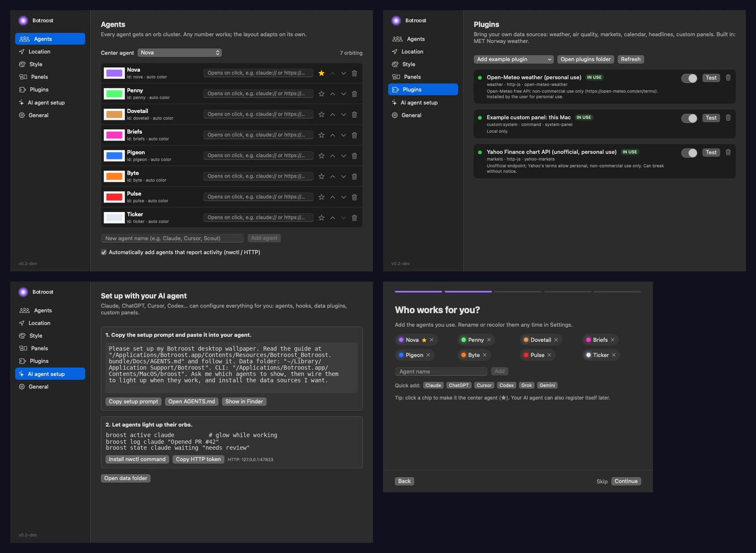Screen dimensions: 756x553
Task: Move the Penny agent down
Action: click(344, 94)
